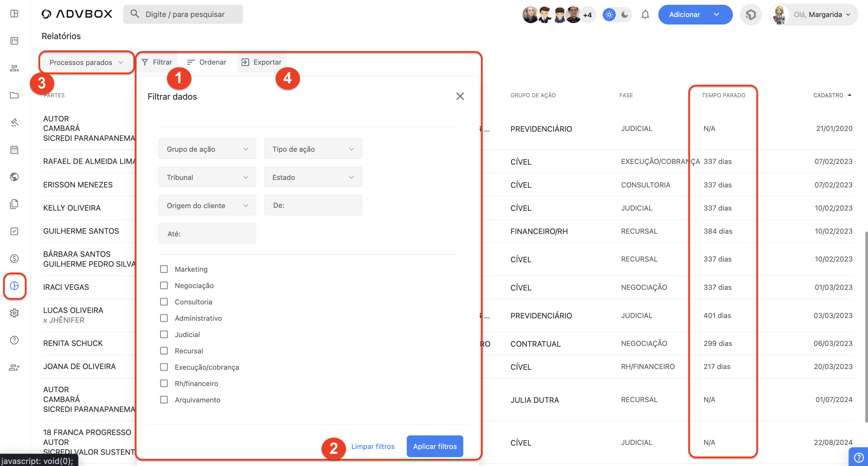Viewport: 868px width, 466px height.
Task: Switch to dark mode moon toggle
Action: 625,15
